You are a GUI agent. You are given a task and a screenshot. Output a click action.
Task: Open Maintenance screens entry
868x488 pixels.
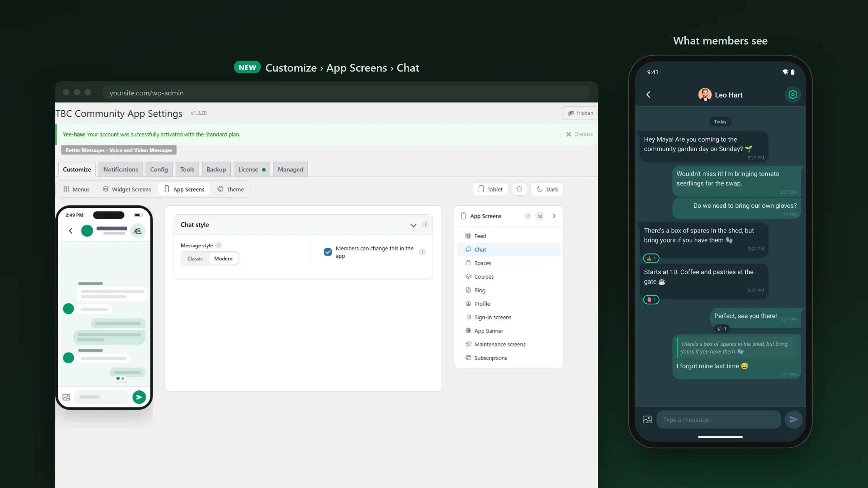[509, 344]
